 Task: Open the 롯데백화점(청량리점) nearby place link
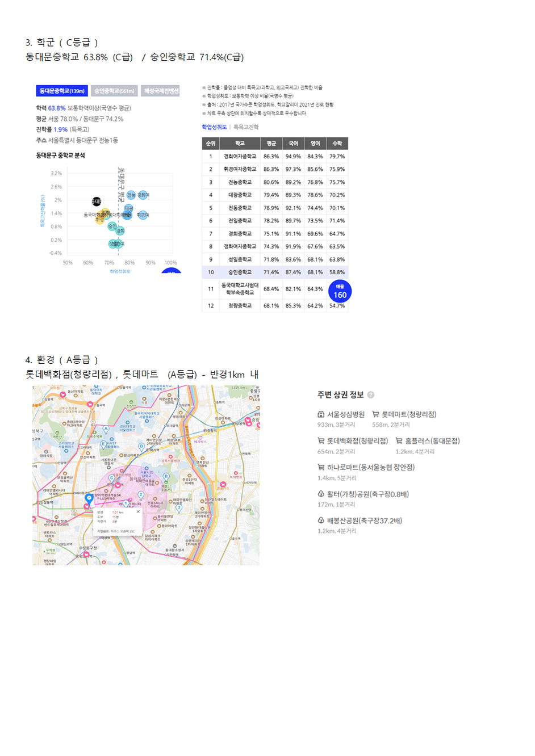pyautogui.click(x=357, y=440)
